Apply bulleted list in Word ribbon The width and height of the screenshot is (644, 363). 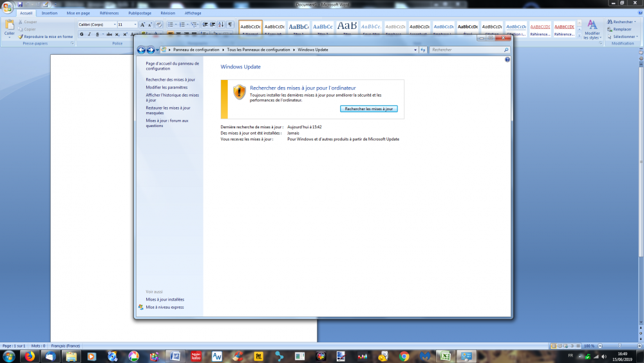(x=172, y=25)
